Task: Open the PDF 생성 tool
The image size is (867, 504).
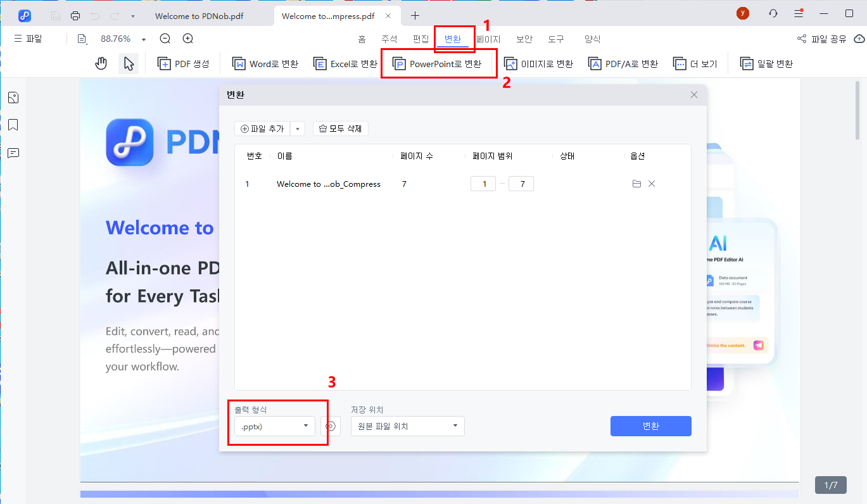Action: (x=183, y=63)
